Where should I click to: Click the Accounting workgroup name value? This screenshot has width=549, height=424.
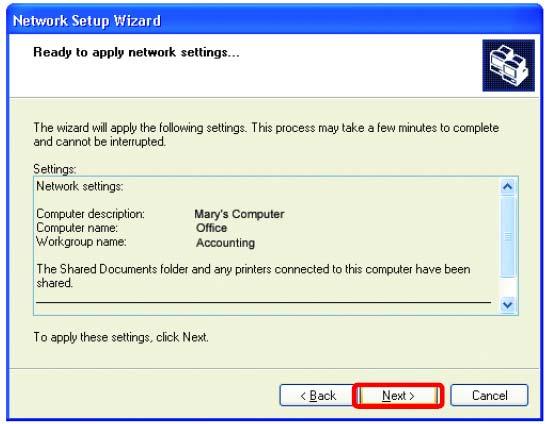pyautogui.click(x=225, y=243)
